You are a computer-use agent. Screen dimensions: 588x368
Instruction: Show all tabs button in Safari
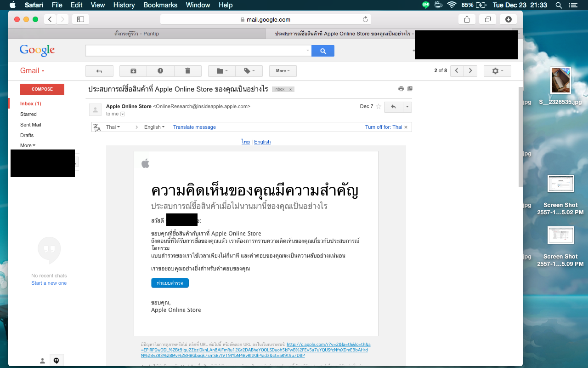(x=487, y=19)
